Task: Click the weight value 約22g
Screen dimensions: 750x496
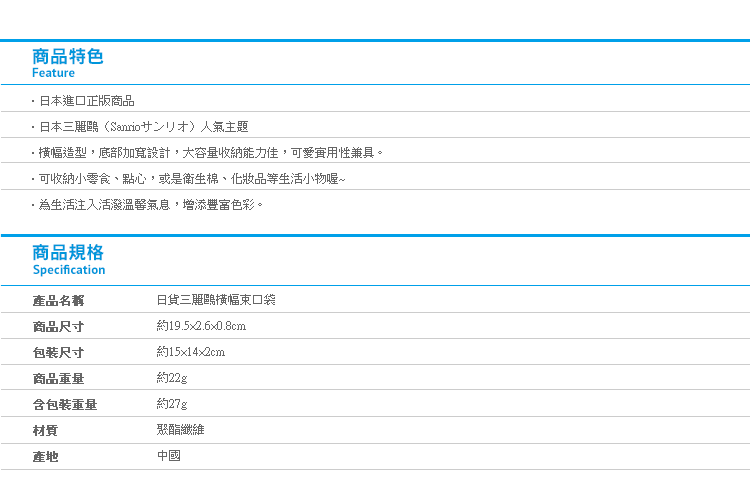Action: pos(171,378)
